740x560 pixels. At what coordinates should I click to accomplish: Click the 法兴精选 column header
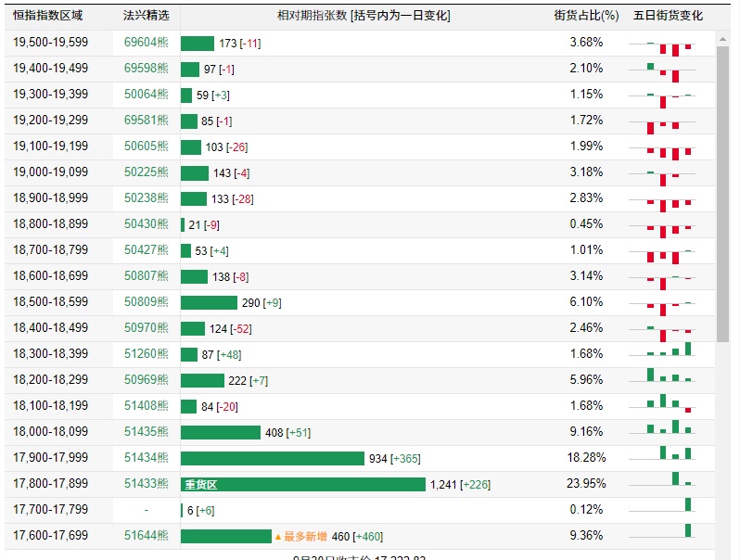pos(146,16)
